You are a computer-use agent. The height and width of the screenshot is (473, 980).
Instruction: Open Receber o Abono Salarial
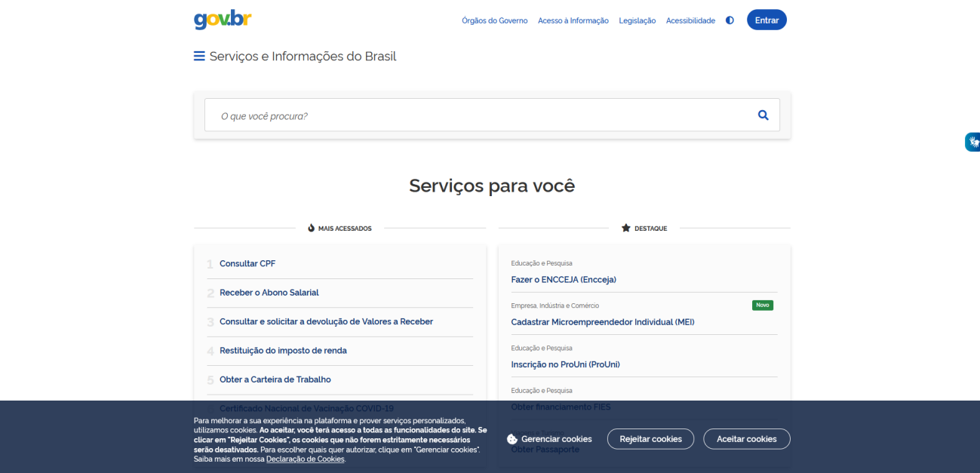click(x=269, y=293)
